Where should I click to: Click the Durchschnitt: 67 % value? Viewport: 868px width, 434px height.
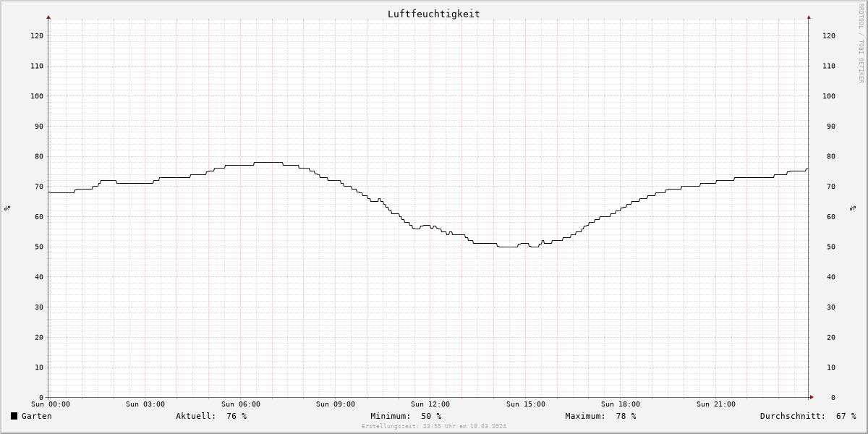point(808,416)
